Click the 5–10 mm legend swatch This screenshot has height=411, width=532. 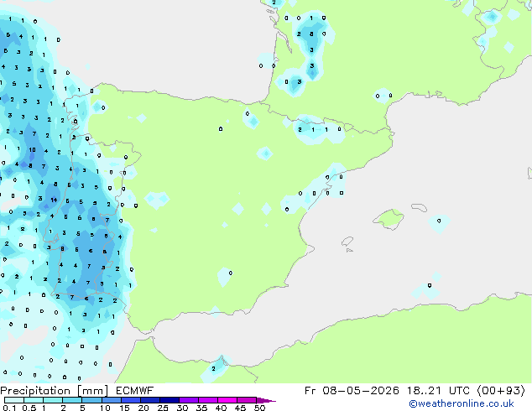(x=91, y=400)
